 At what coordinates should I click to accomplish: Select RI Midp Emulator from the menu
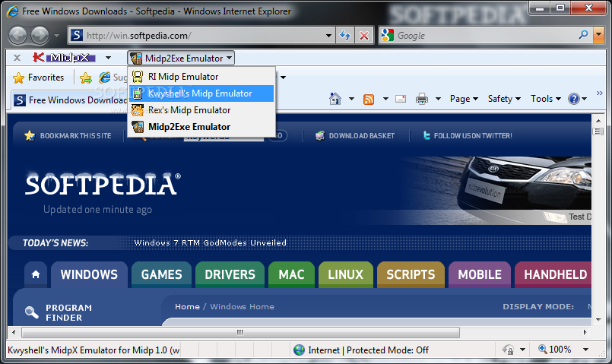coord(201,77)
